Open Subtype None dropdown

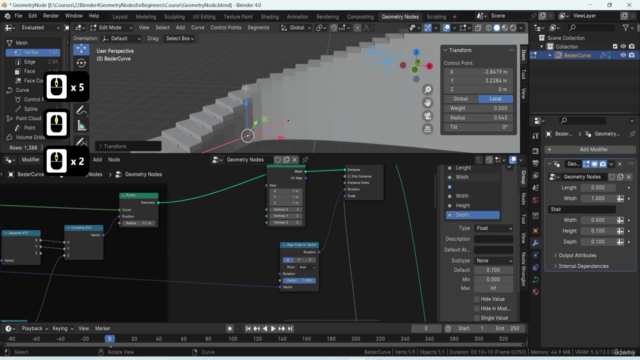pyautogui.click(x=493, y=260)
